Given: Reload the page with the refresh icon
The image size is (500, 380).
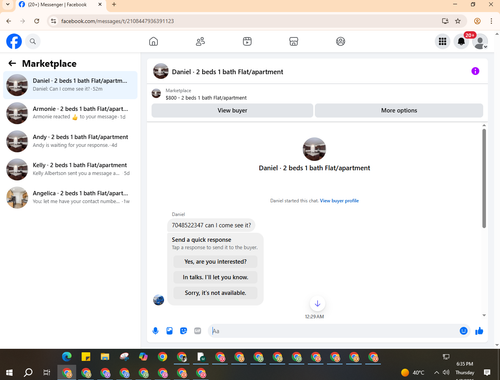Looking at the screenshot, I should (x=37, y=21).
